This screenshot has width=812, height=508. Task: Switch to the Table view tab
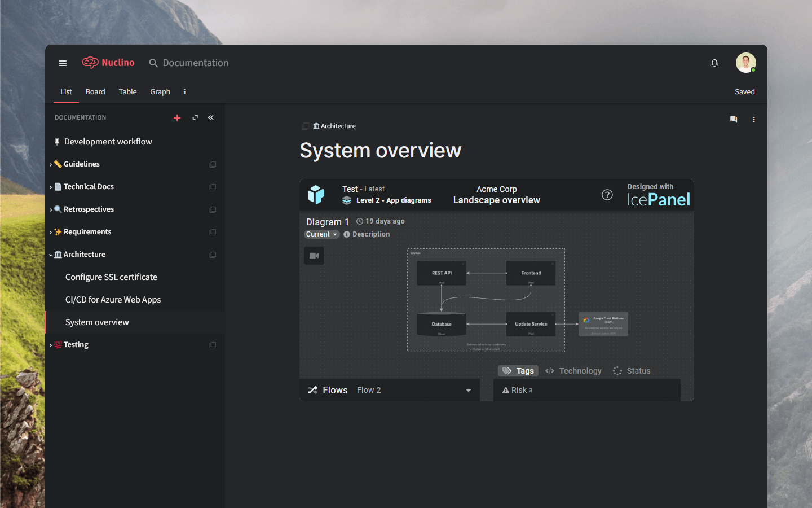127,91
